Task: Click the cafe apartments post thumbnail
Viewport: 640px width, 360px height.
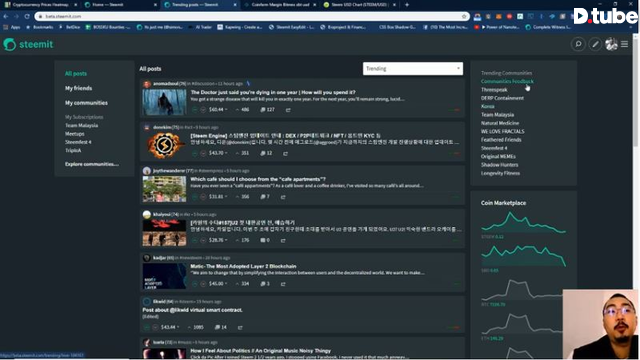Action: coord(164,189)
